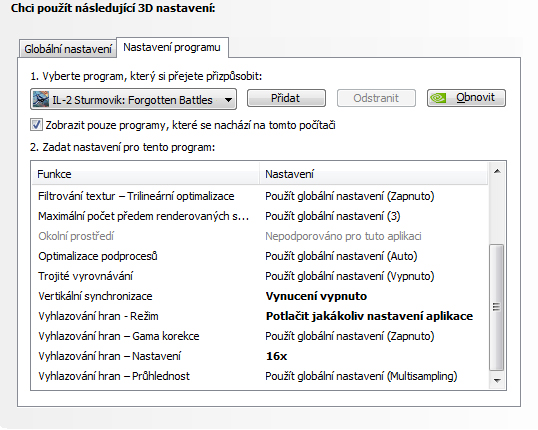Image resolution: width=538 pixels, height=430 pixels.
Task: Select the Vyhlazování hran – Nastavení 16x value
Action: coord(277,356)
